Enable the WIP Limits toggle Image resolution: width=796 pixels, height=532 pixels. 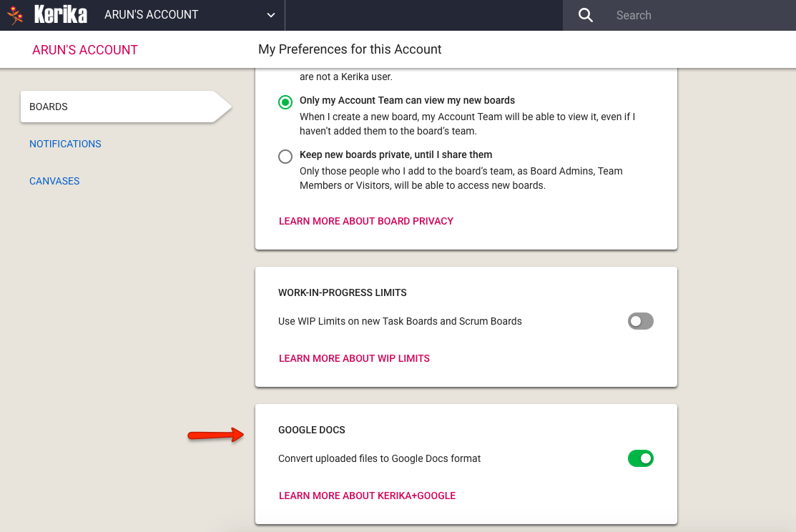tap(641, 321)
